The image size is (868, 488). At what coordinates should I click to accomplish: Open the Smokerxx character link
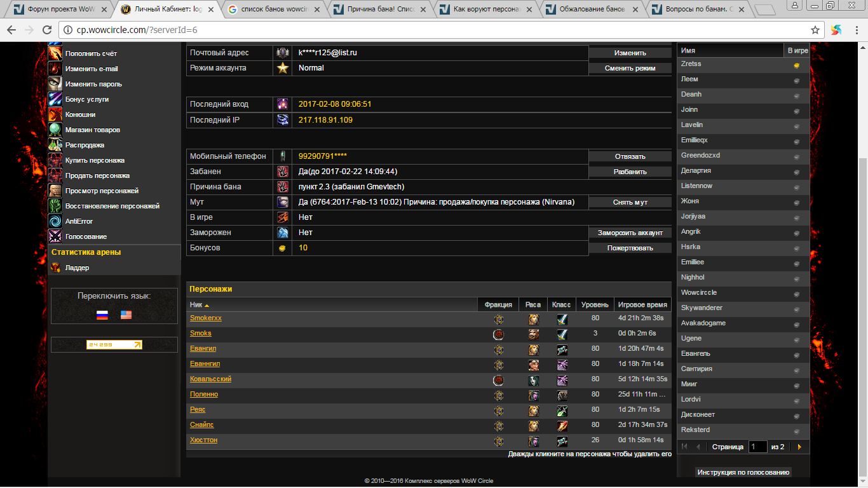tap(206, 318)
